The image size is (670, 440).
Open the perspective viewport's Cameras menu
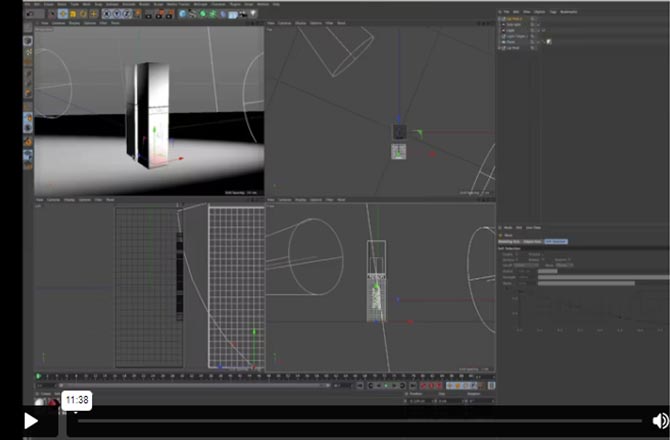(59, 23)
